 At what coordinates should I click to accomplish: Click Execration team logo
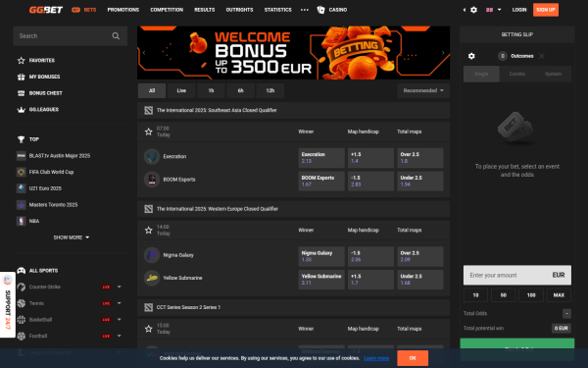(x=152, y=157)
